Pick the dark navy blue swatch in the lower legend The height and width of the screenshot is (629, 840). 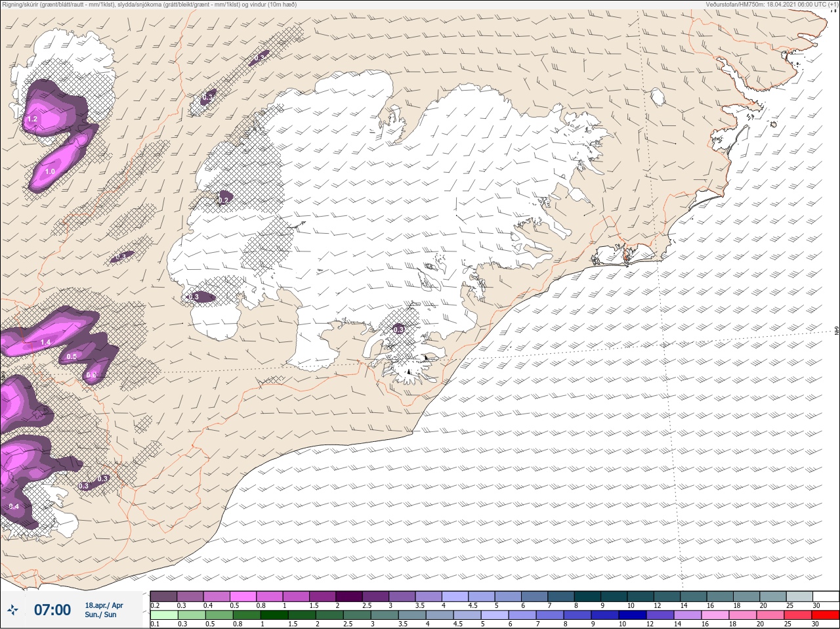[633, 615]
